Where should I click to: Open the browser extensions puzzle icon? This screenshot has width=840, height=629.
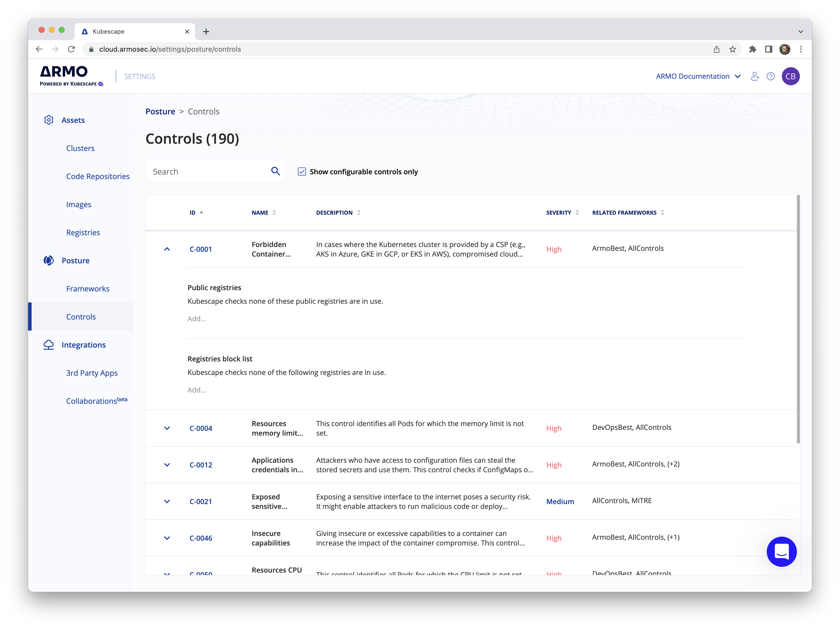(x=752, y=49)
